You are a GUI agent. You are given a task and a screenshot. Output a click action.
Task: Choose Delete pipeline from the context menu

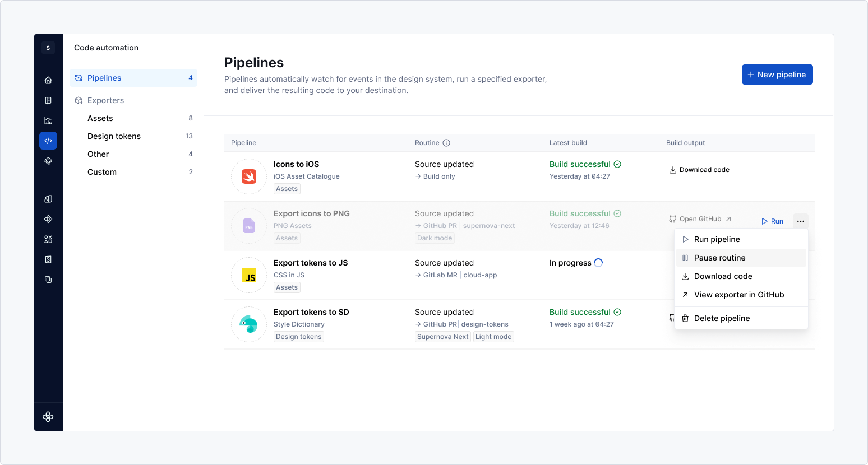click(x=722, y=318)
